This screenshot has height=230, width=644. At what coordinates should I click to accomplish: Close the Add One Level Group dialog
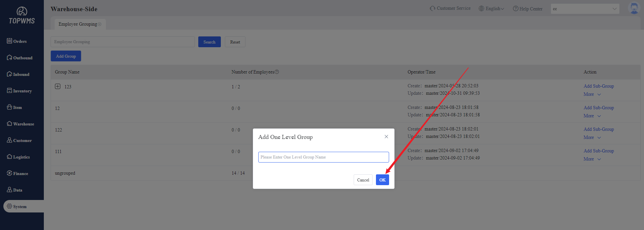tap(386, 137)
